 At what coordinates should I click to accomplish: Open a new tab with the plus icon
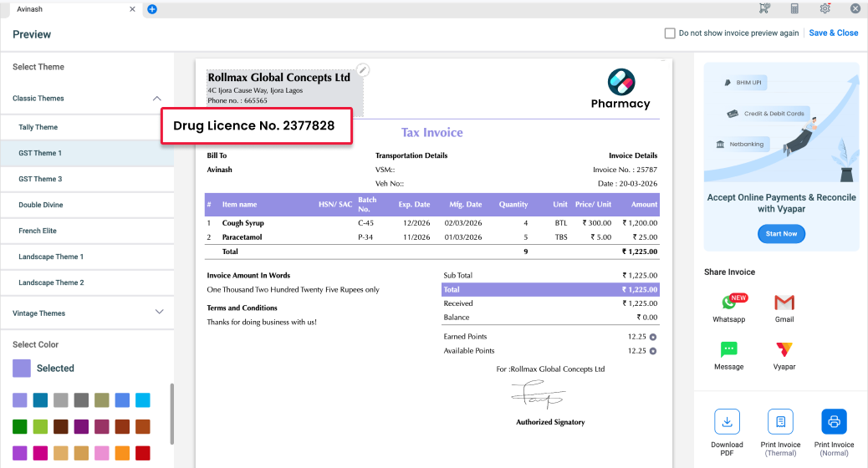point(152,9)
